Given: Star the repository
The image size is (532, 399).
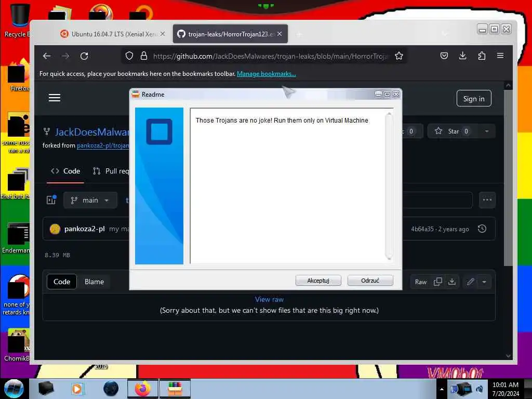Looking at the screenshot, I should click(x=453, y=131).
